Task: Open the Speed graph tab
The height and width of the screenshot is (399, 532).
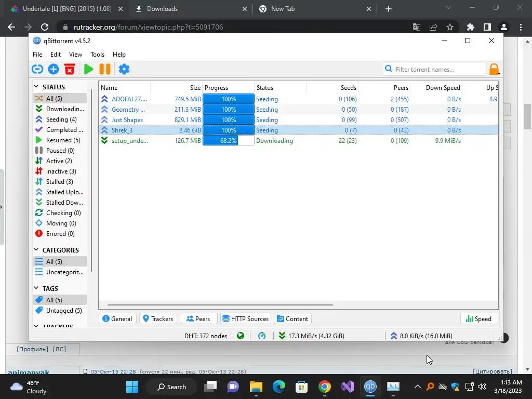Action: (x=478, y=318)
